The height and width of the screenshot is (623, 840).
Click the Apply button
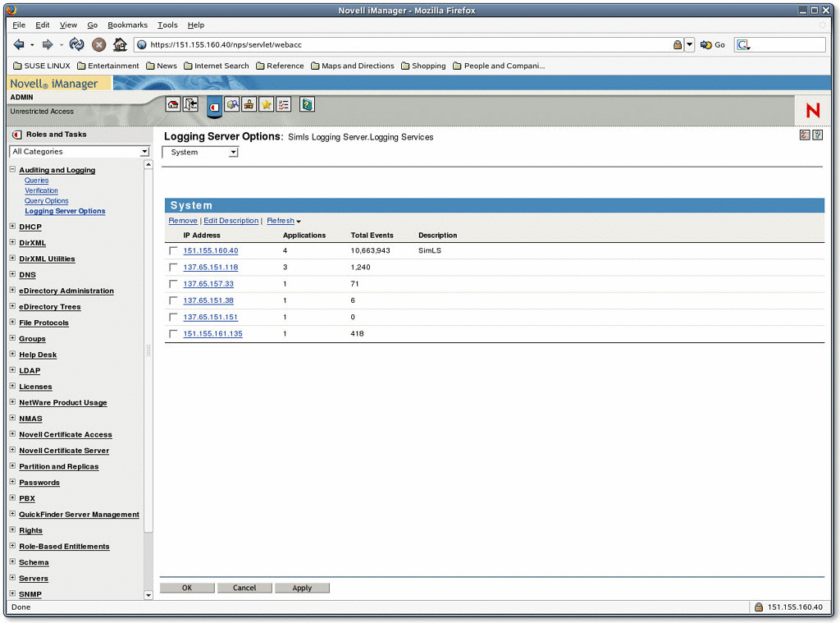[x=302, y=588]
